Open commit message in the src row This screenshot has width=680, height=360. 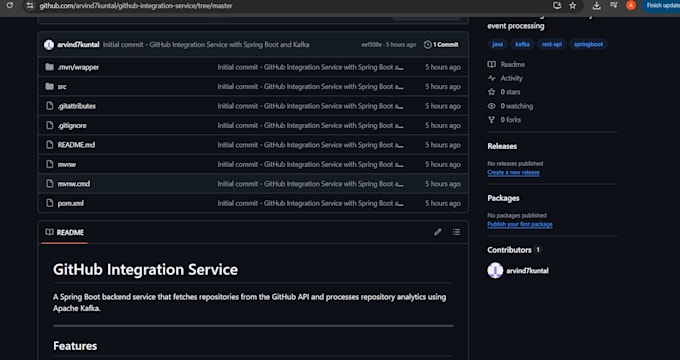[311, 87]
